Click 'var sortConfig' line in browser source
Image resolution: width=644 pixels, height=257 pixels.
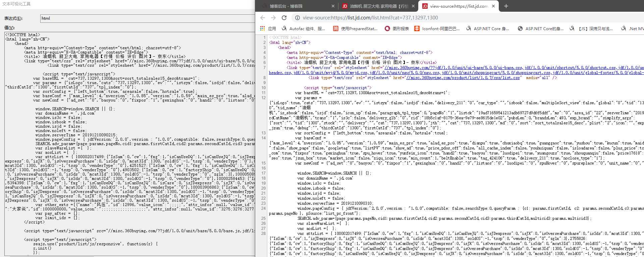(x=371, y=133)
